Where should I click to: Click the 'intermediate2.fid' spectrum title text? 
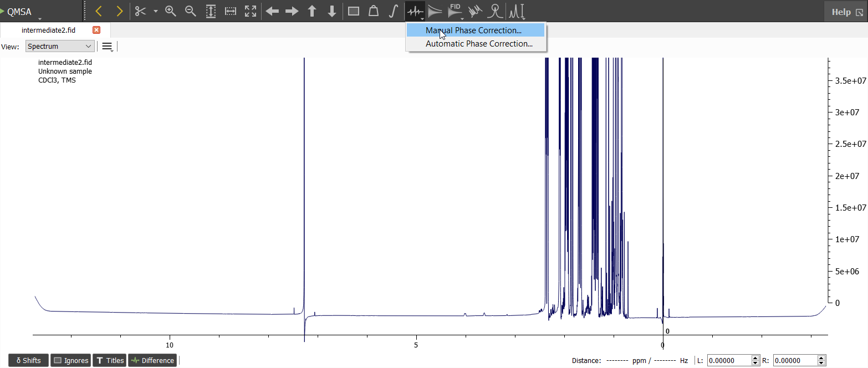coord(65,63)
